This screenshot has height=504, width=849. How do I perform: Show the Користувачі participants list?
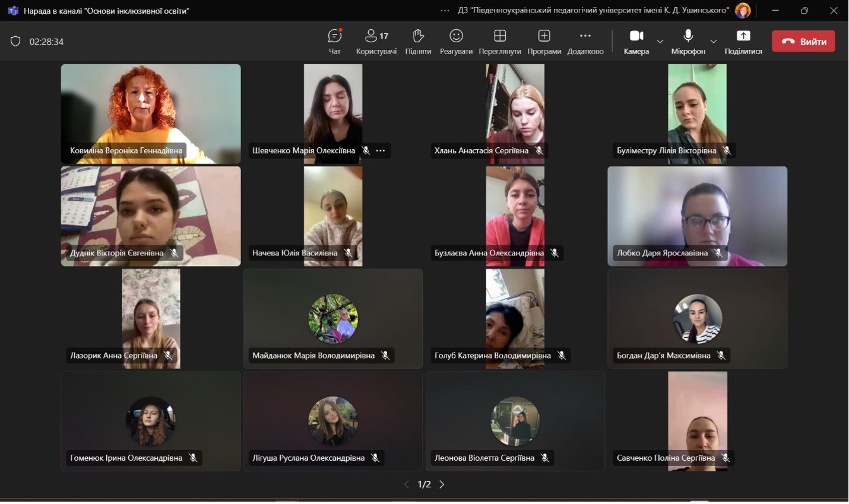[376, 42]
